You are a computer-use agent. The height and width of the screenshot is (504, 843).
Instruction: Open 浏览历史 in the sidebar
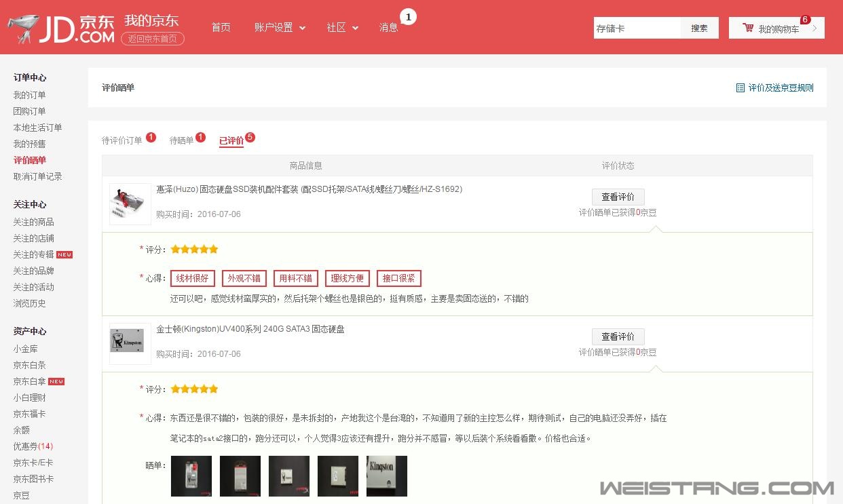coord(30,303)
